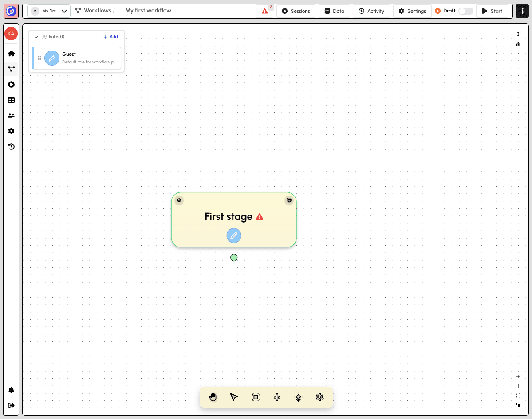Image resolution: width=532 pixels, height=419 pixels.
Task: Open the Data panel from the left sidebar
Action: (x=11, y=100)
